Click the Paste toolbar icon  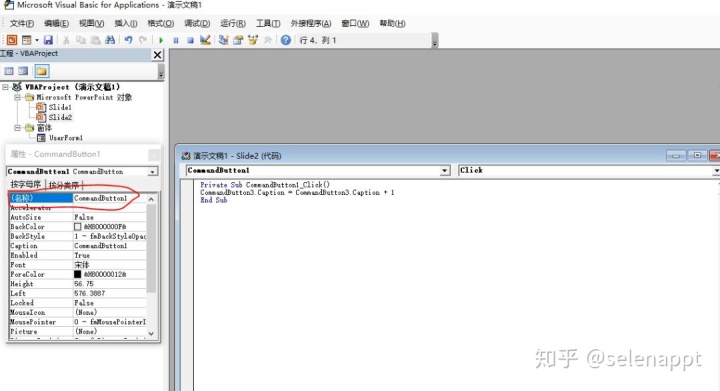[96, 40]
